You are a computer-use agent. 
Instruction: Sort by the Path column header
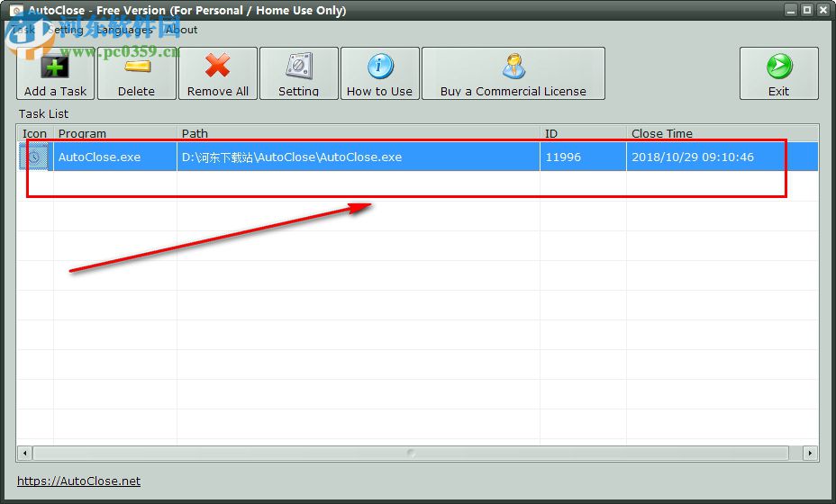click(x=359, y=133)
